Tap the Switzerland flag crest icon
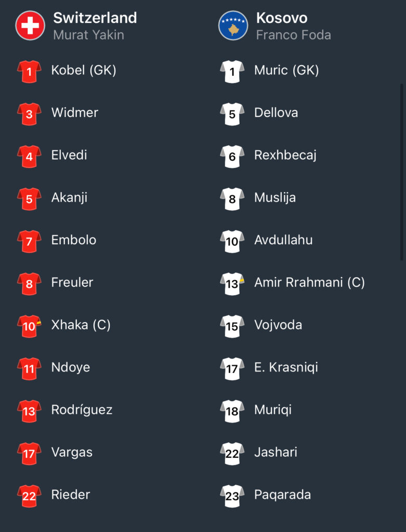This screenshot has width=406, height=532. 30,25
